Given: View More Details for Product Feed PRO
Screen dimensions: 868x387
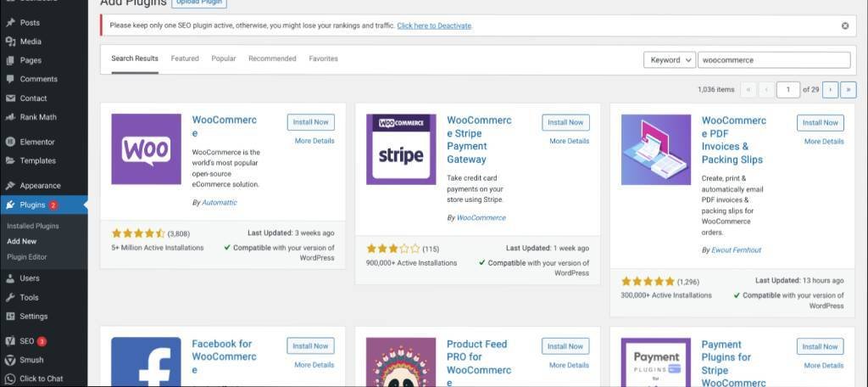Looking at the screenshot, I should click(x=569, y=365).
